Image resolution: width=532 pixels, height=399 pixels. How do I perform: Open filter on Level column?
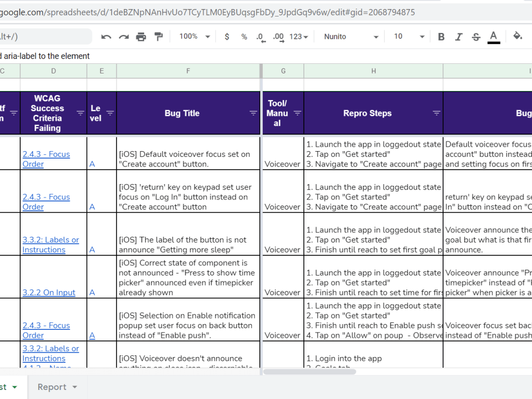point(110,113)
